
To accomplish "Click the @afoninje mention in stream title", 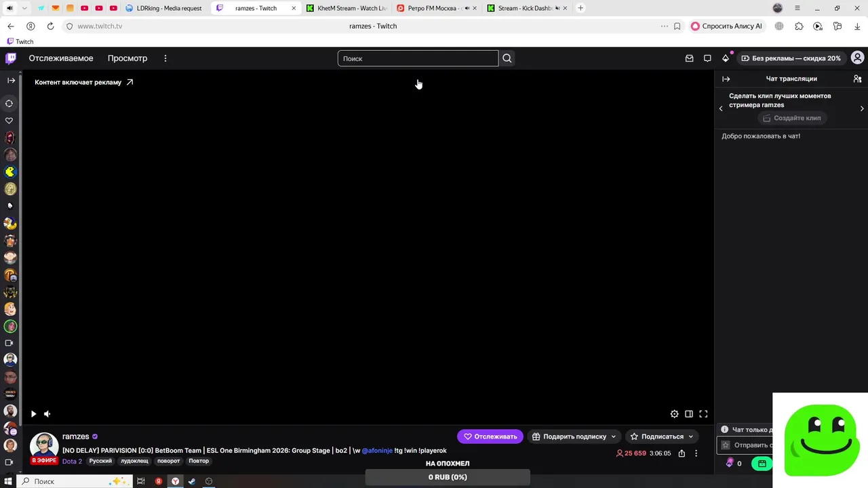I will click(377, 451).
